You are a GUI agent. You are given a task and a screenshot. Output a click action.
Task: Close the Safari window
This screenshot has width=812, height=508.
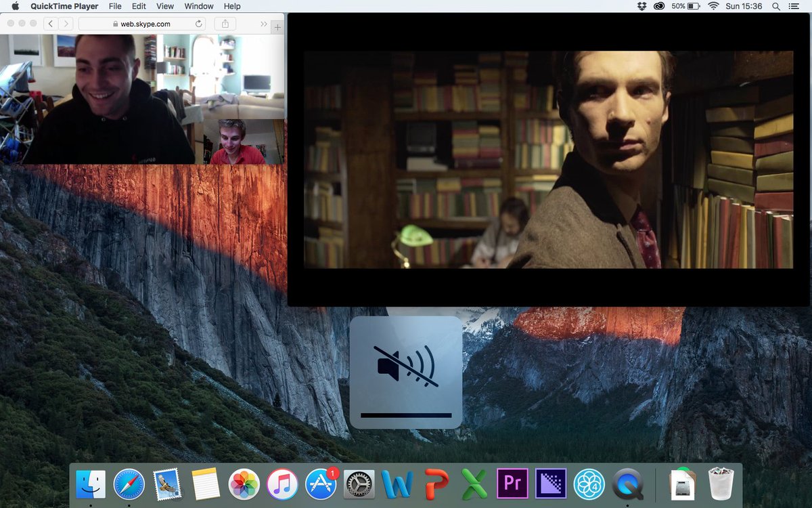[11, 23]
